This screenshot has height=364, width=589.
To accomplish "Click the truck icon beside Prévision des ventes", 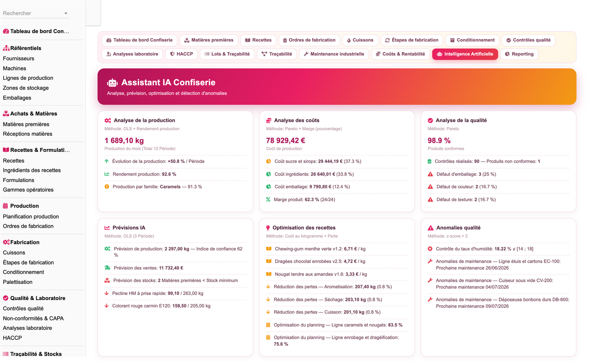I will tap(107, 268).
